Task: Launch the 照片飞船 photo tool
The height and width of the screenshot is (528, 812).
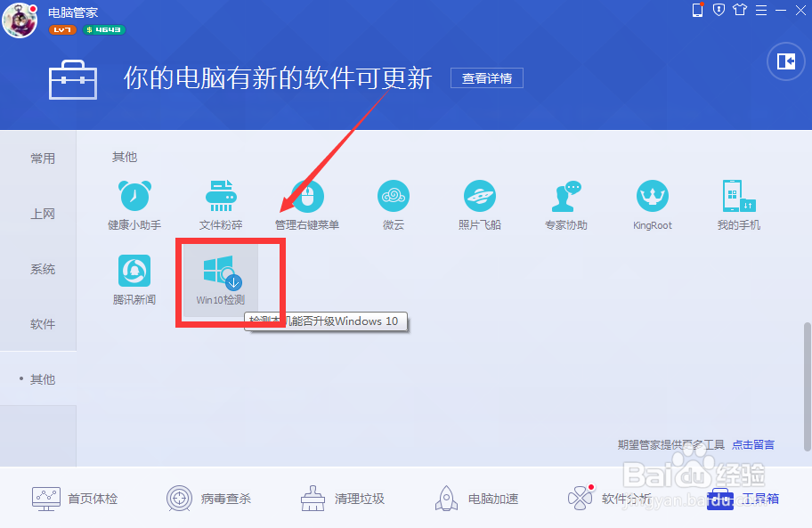Action: (x=480, y=205)
